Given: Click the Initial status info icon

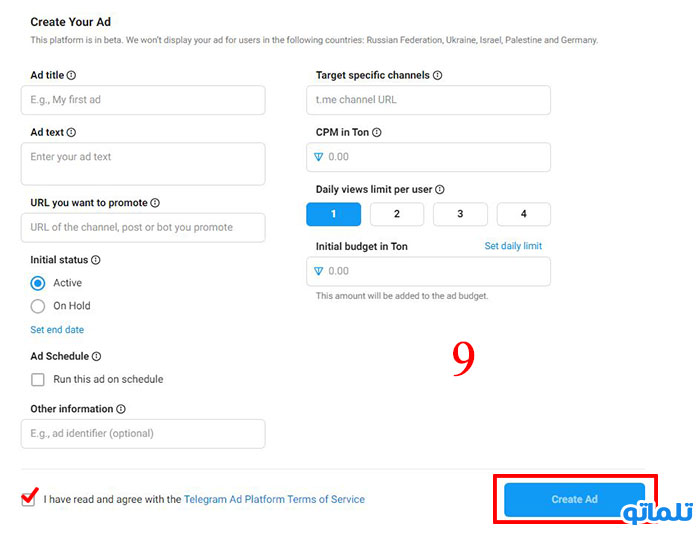Looking at the screenshot, I should point(96,260).
